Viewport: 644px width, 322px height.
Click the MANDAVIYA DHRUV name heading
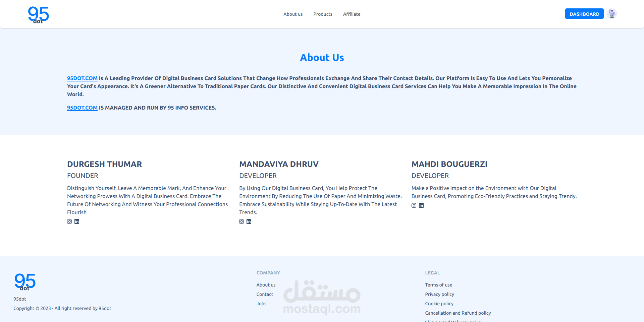point(279,164)
